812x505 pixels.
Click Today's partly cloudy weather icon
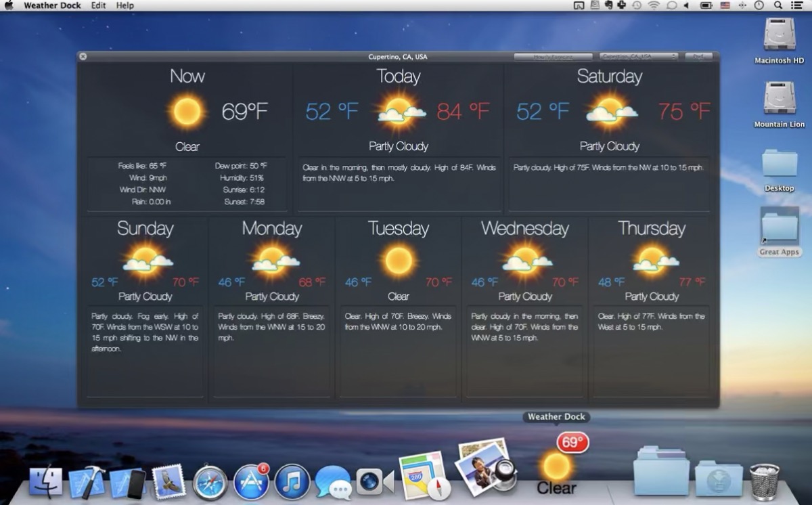tap(399, 111)
